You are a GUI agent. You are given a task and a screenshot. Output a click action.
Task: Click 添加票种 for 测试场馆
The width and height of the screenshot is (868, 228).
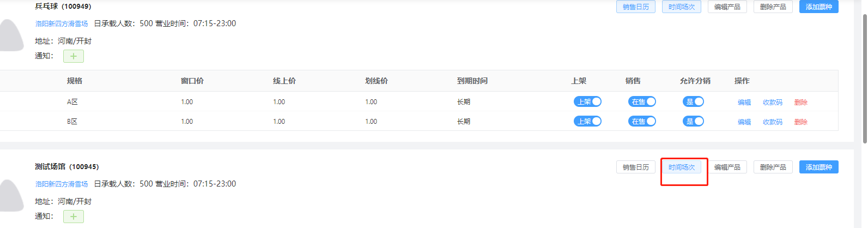818,167
